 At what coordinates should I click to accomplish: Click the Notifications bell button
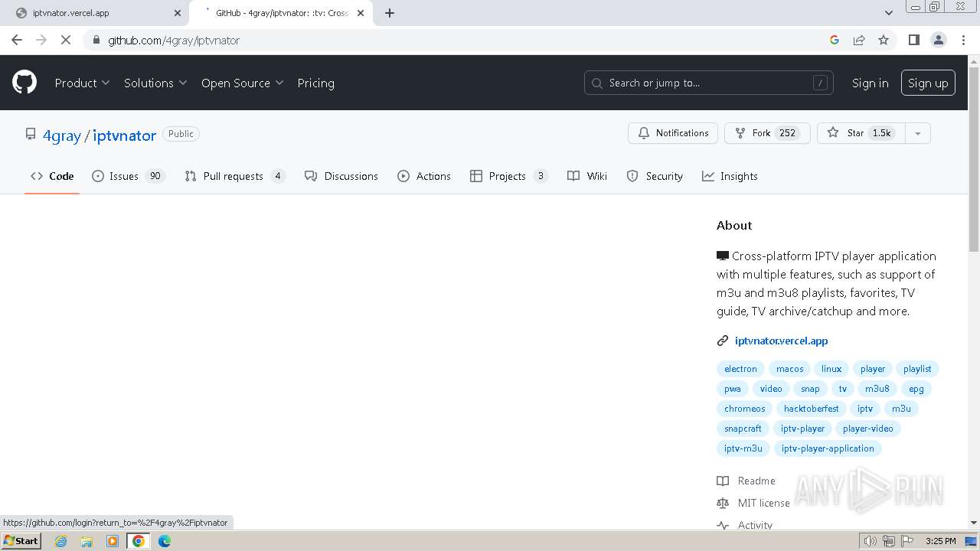tap(673, 133)
